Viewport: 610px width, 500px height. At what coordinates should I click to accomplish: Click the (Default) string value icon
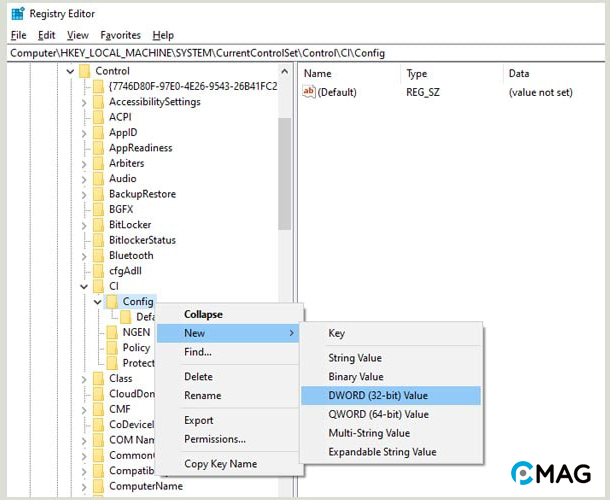pos(309,92)
